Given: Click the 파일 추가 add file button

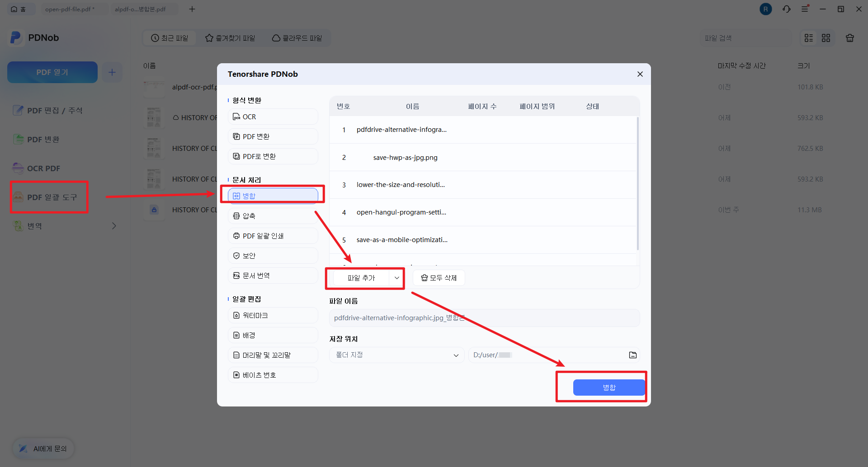Looking at the screenshot, I should pyautogui.click(x=361, y=278).
